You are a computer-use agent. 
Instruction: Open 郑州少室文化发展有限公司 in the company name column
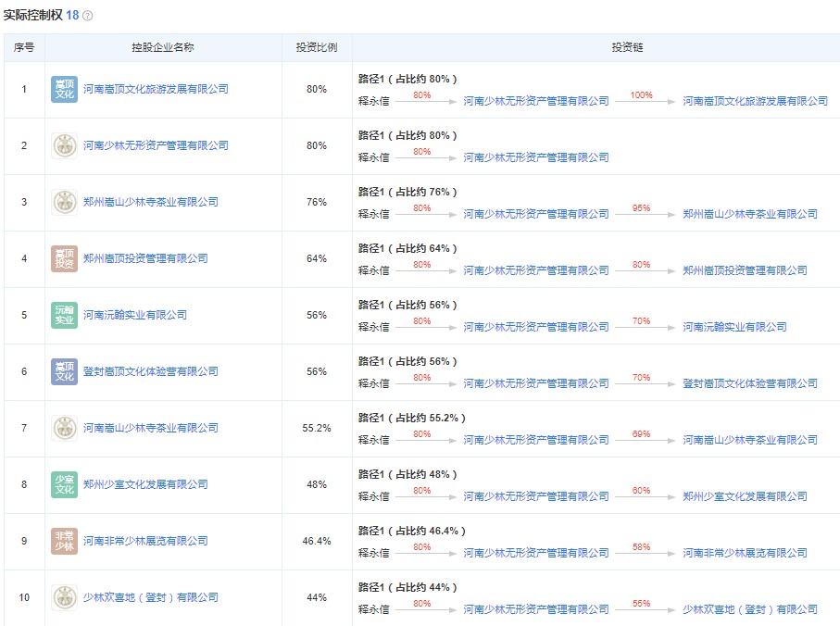[x=145, y=484]
